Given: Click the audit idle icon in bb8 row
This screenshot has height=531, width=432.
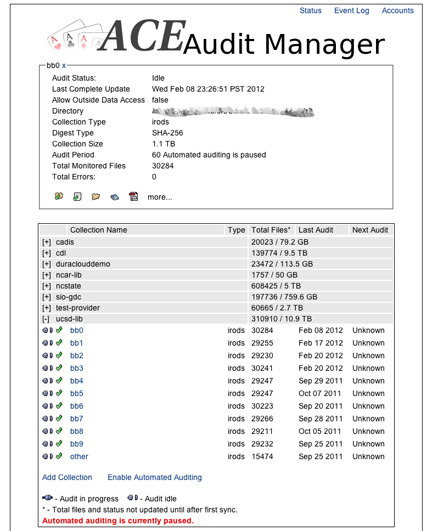Looking at the screenshot, I should point(48,431).
